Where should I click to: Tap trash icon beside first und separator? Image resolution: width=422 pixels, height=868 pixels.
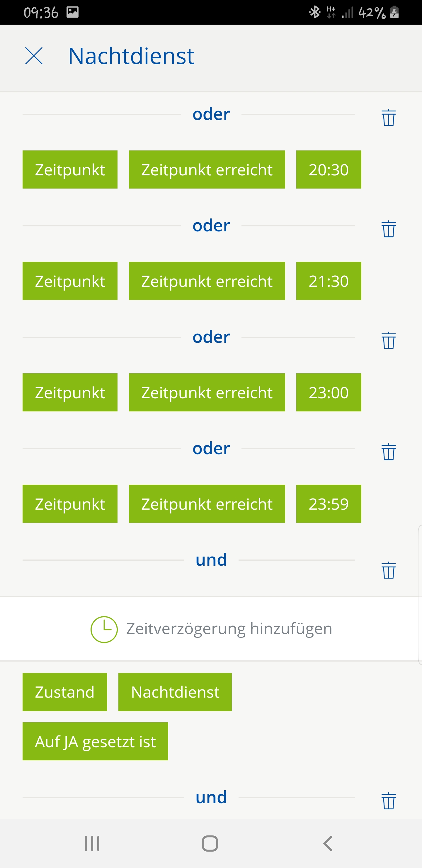click(x=388, y=570)
